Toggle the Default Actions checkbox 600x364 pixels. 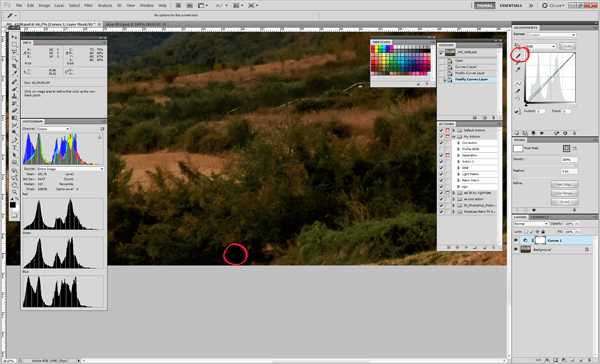[x=441, y=130]
